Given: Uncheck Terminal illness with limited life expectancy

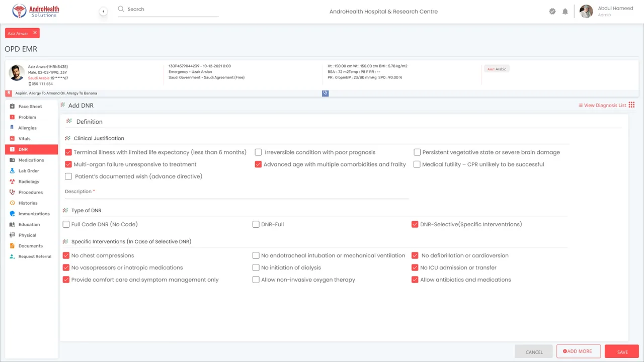Looking at the screenshot, I should (x=68, y=152).
